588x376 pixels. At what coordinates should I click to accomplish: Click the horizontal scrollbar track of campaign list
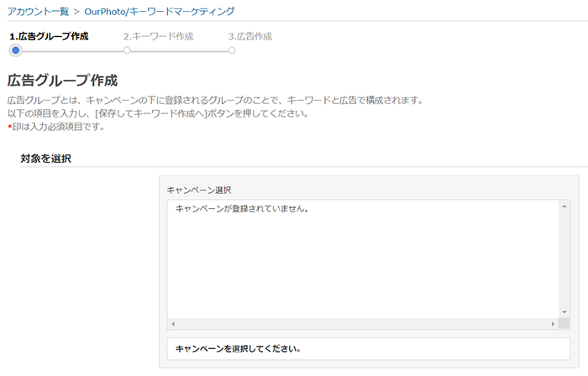(363, 324)
